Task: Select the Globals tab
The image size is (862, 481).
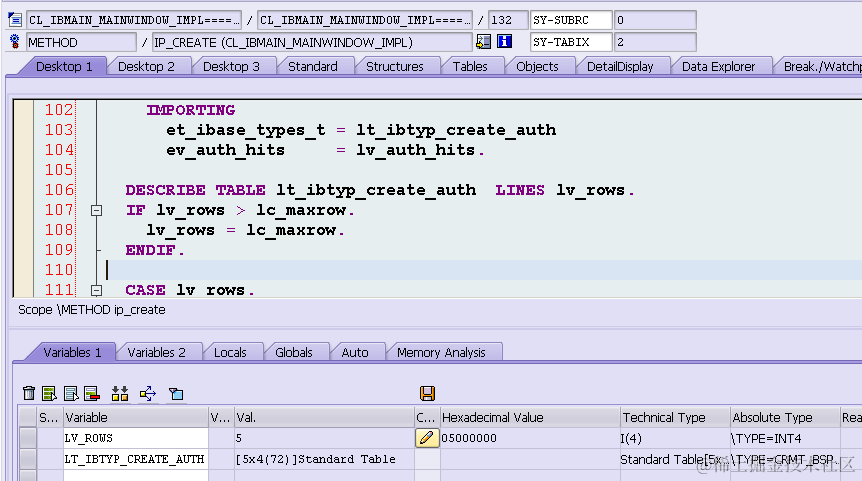Action: pyautogui.click(x=294, y=352)
